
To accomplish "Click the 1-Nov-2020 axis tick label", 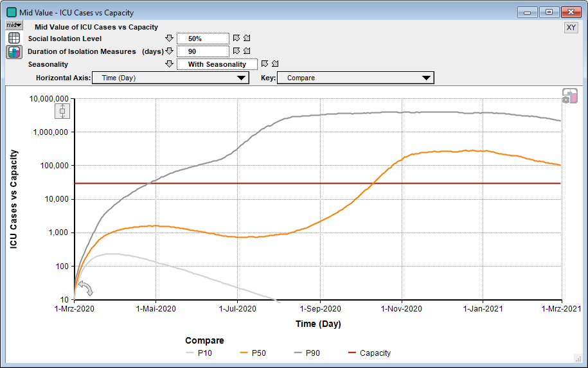I will pyautogui.click(x=401, y=309).
